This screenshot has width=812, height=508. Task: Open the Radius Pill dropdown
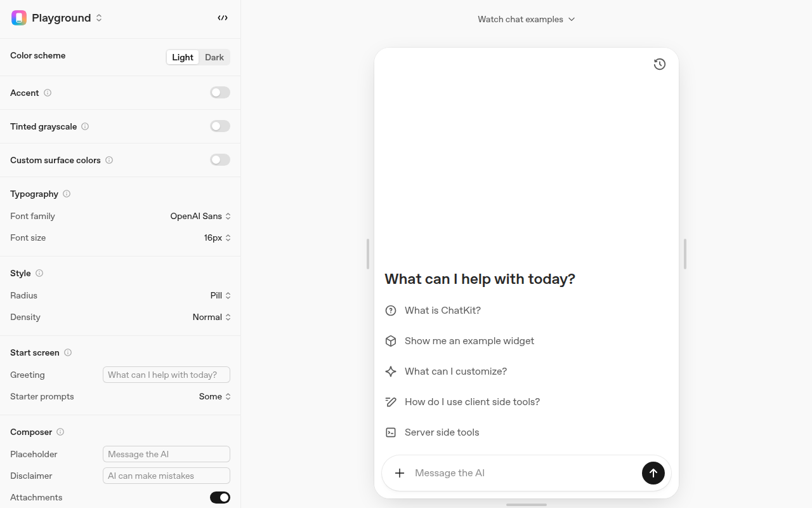point(221,296)
